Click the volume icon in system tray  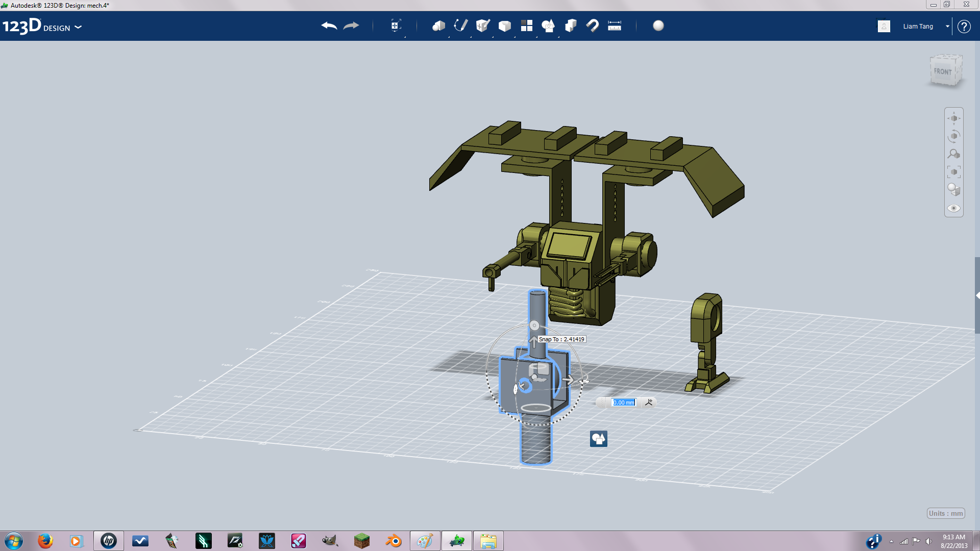(928, 541)
